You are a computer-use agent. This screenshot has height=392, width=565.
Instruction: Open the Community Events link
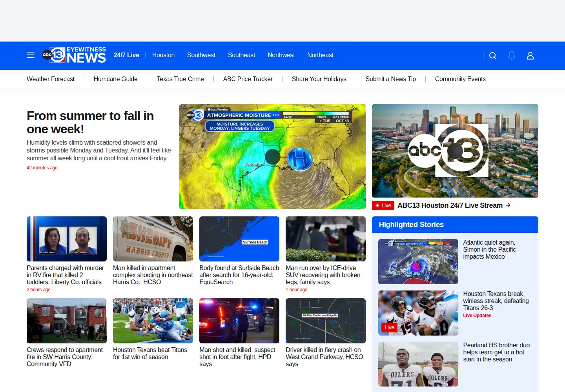[460, 79]
